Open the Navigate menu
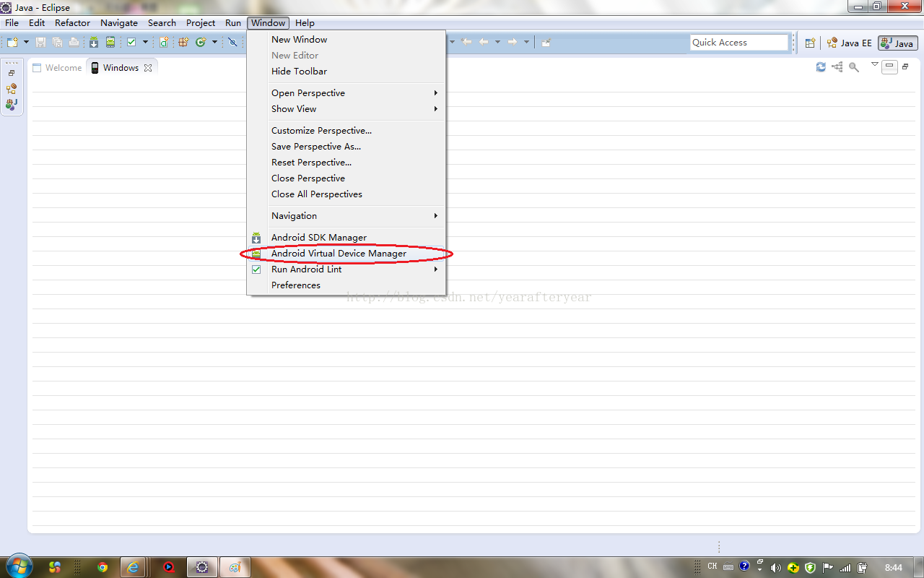Viewport: 924px width, 578px height. 119,23
